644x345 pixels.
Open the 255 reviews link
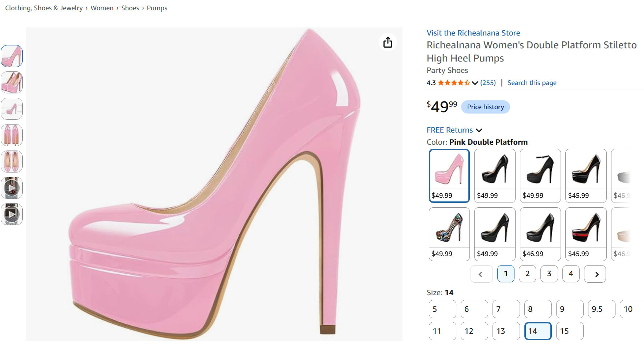point(488,83)
